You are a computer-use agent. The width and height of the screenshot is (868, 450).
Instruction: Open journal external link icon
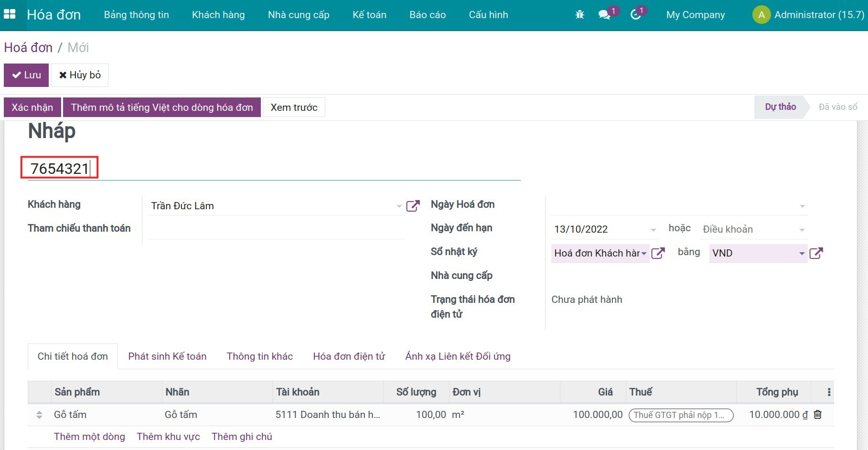658,253
